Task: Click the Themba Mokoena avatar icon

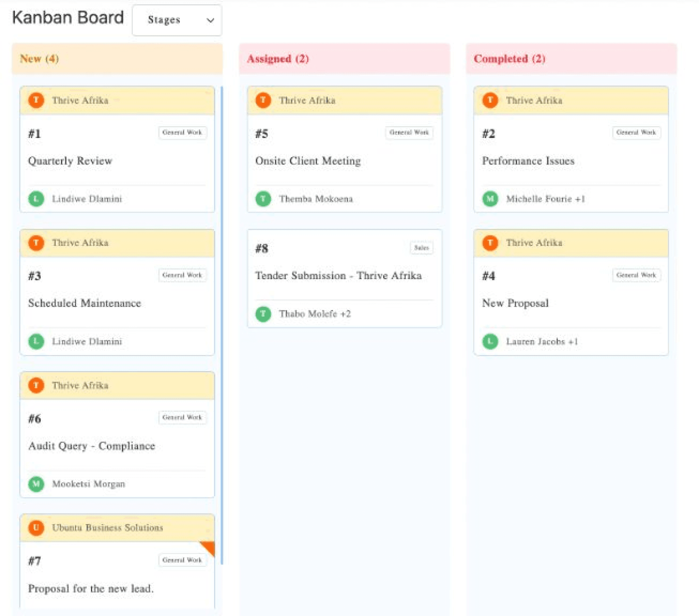Action: tap(263, 199)
